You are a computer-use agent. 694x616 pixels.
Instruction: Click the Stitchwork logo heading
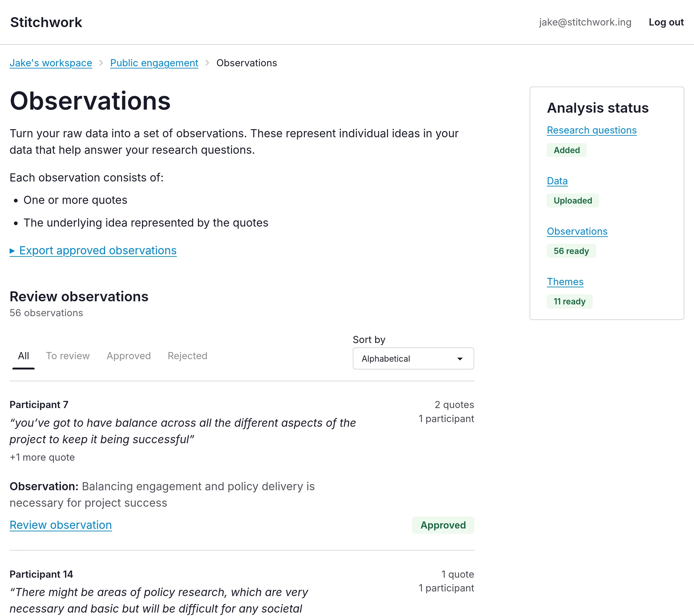pyautogui.click(x=46, y=22)
